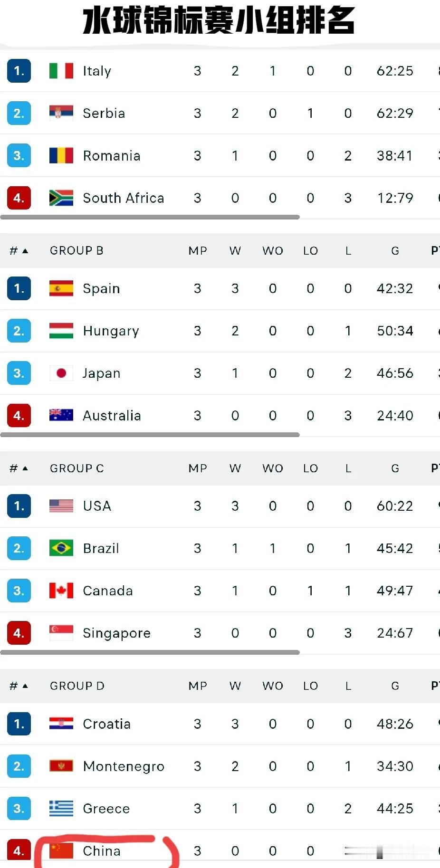Click the Greece flag icon
The width and height of the screenshot is (440, 868).
(61, 808)
